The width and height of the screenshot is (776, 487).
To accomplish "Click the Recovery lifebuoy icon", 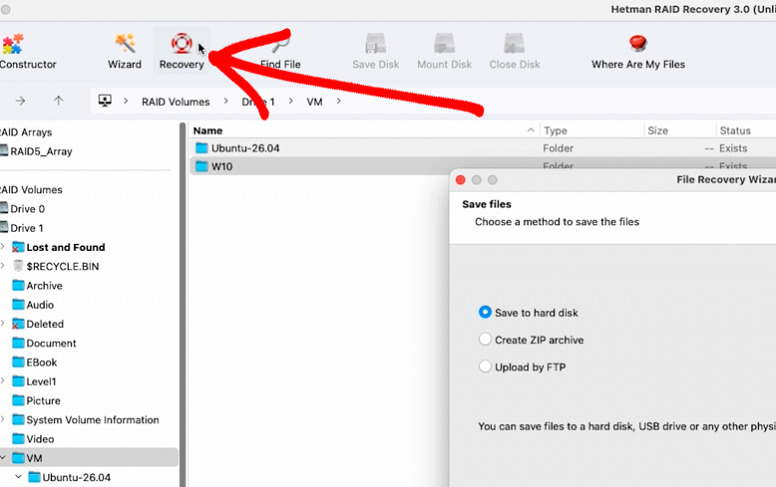I will coord(182,44).
